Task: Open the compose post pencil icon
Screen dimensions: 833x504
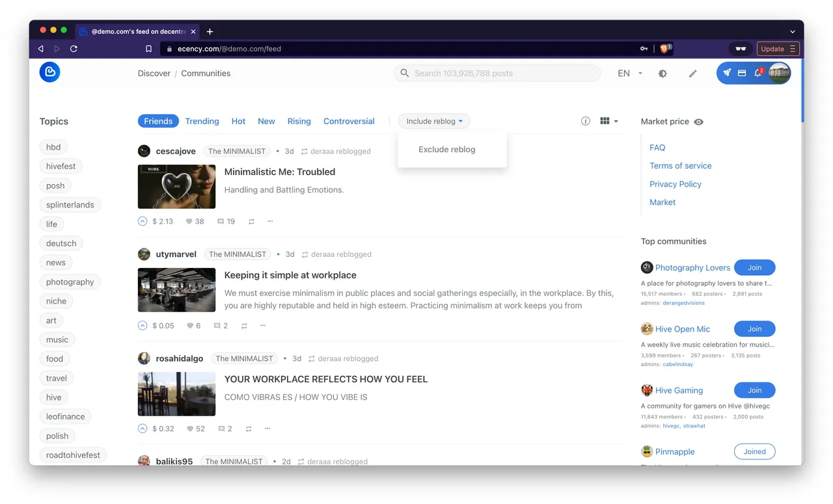Action: coord(692,73)
